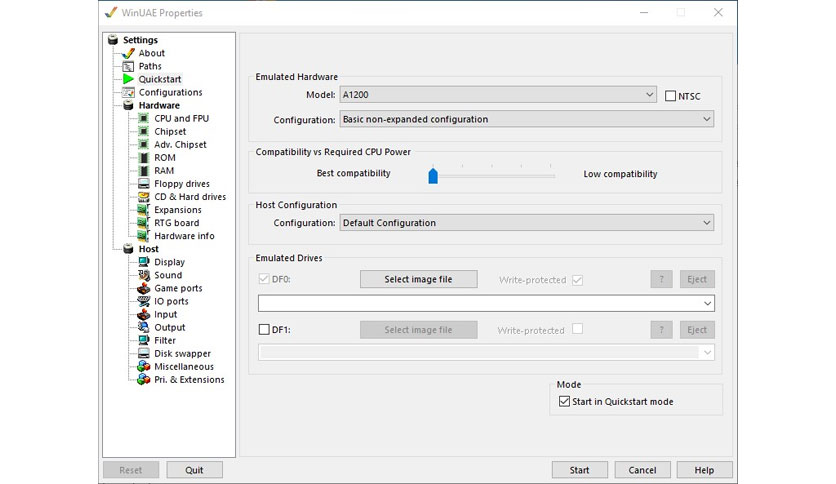Click the green Quickstart arrow icon
This screenshot has width=836, height=484.
pyautogui.click(x=128, y=79)
